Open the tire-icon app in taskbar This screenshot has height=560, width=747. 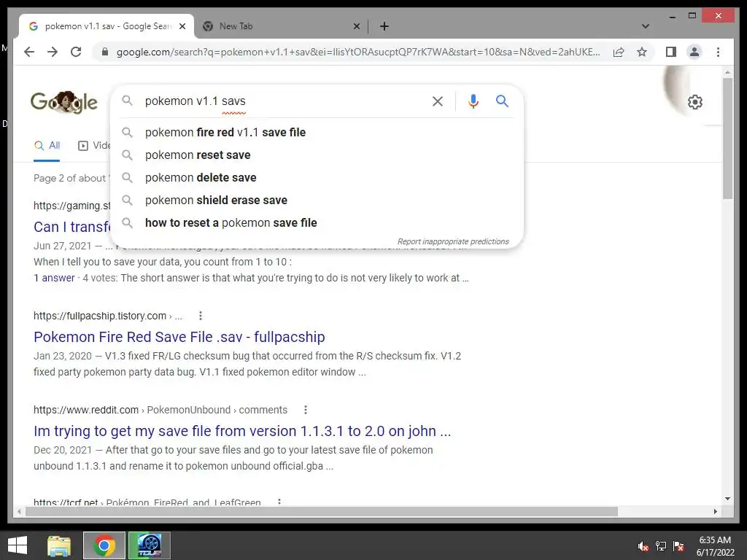click(x=149, y=545)
